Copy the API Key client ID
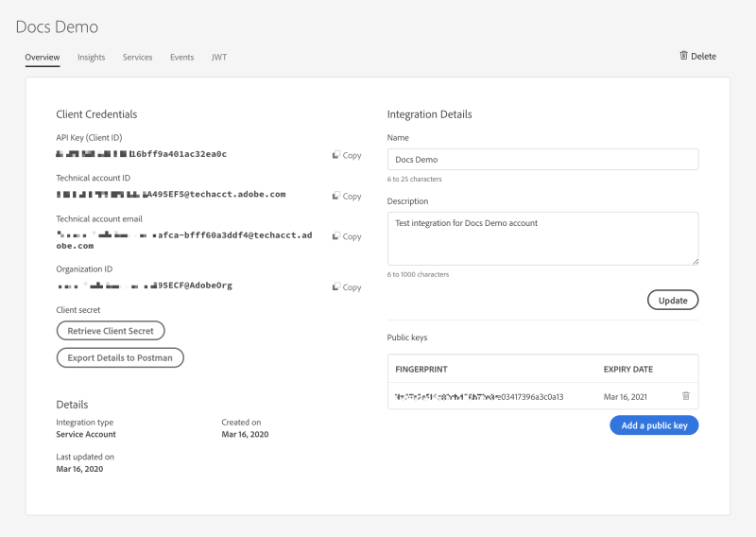Image resolution: width=756 pixels, height=537 pixels. 346,155
